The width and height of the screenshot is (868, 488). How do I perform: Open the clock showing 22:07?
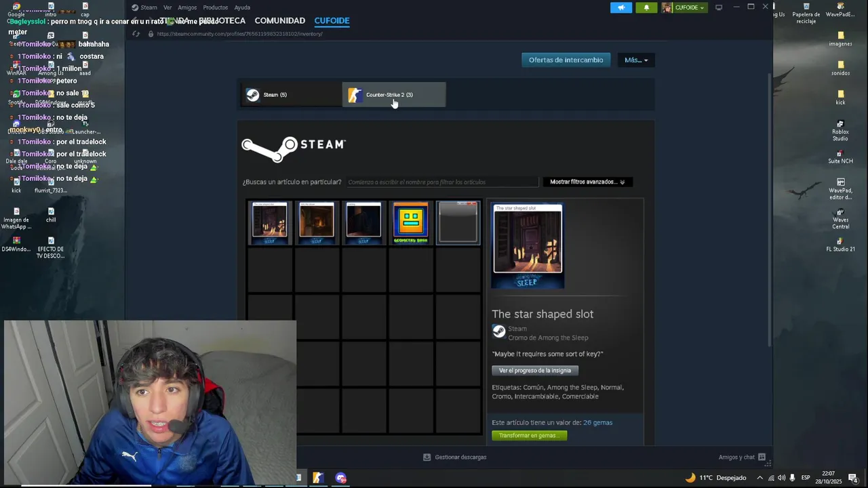pyautogui.click(x=829, y=478)
